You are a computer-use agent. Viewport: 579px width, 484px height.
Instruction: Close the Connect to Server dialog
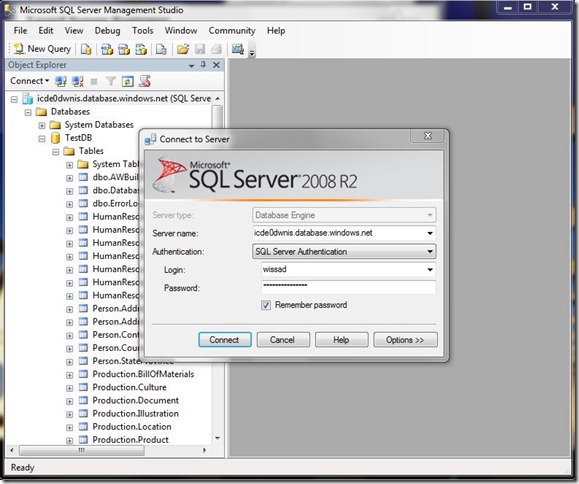tap(428, 135)
